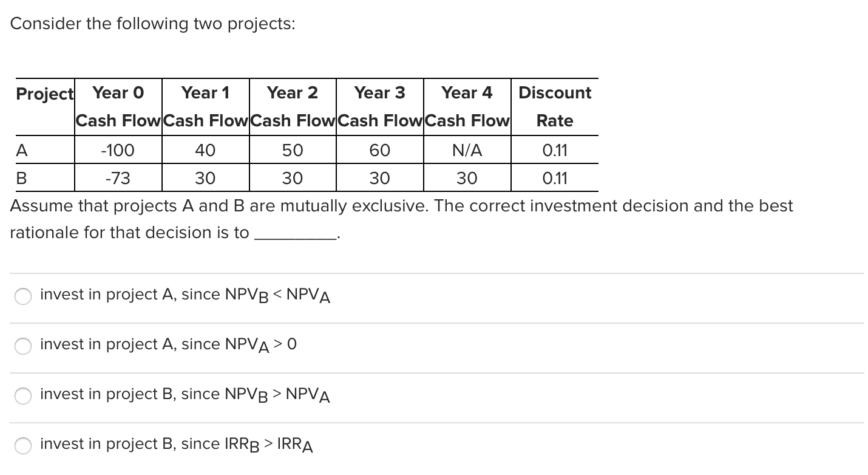Select radio button for NPVA > 0 option
The image size is (868, 475).
tap(22, 346)
